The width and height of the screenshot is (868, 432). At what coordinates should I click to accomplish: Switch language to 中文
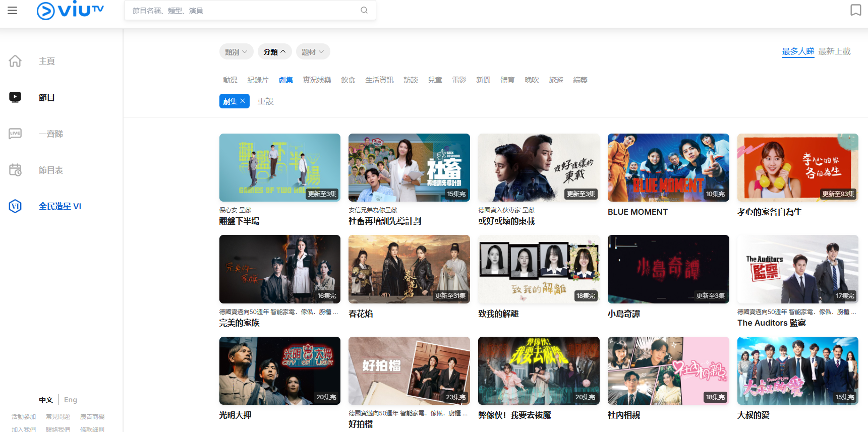point(46,400)
